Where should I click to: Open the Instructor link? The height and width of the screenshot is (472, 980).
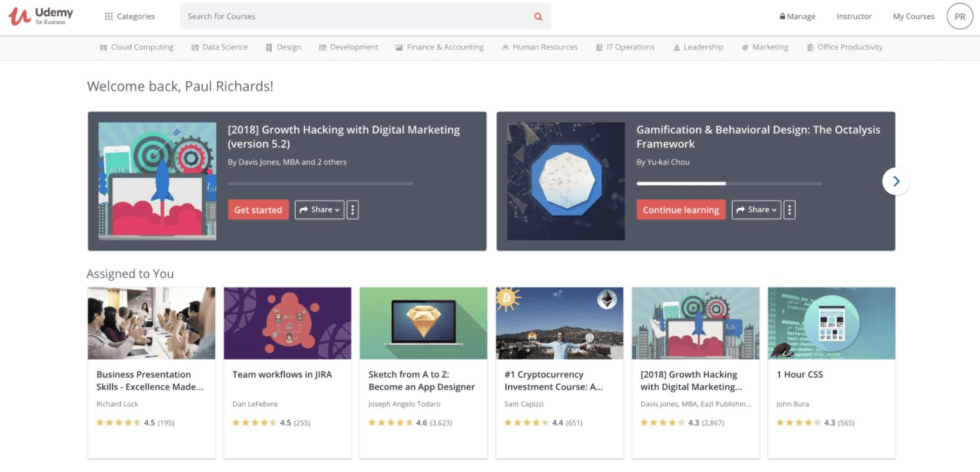[x=854, y=17]
